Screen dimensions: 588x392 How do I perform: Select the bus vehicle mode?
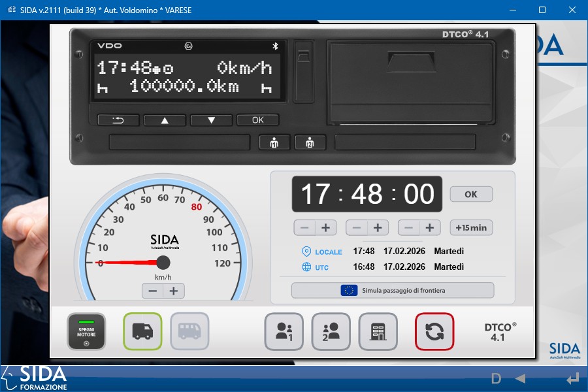(x=189, y=331)
